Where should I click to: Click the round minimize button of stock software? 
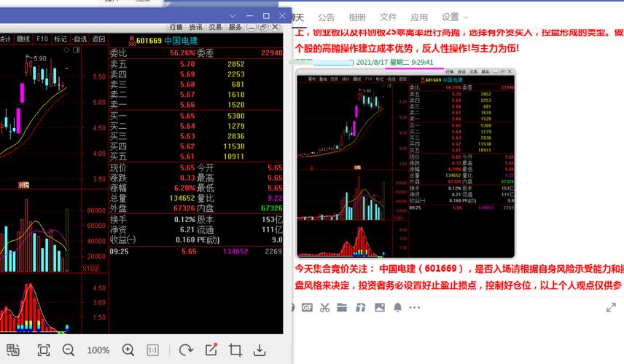click(x=251, y=27)
